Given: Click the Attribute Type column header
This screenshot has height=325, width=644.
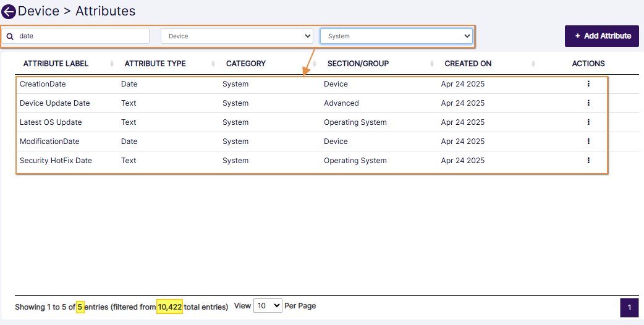Looking at the screenshot, I should pyautogui.click(x=155, y=64).
